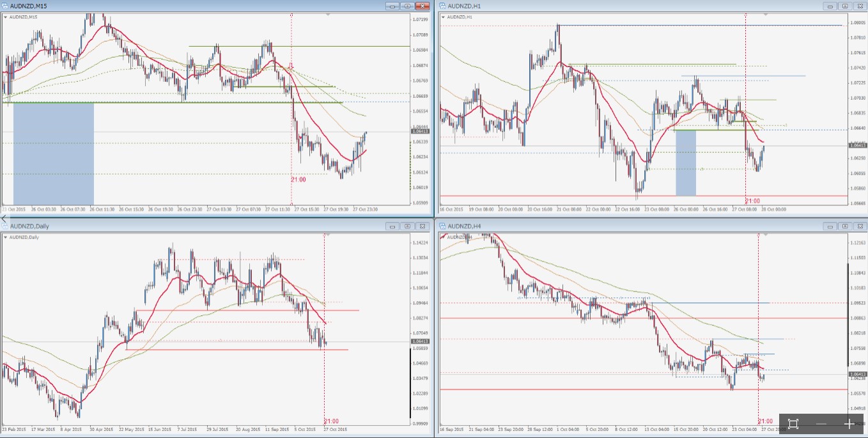868x438 pixels.
Task: Minimize the AUDNZD,Daily chart window
Action: tap(392, 226)
